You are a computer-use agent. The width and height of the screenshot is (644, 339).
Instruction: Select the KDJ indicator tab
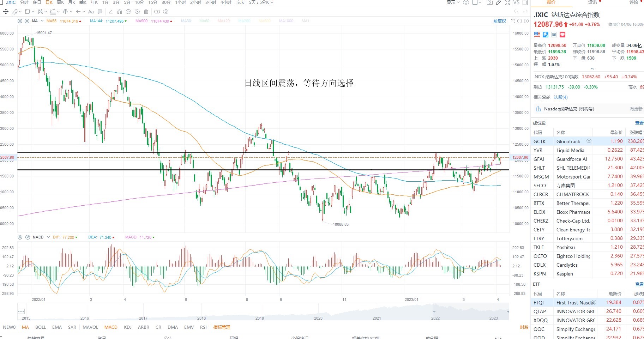(128, 327)
